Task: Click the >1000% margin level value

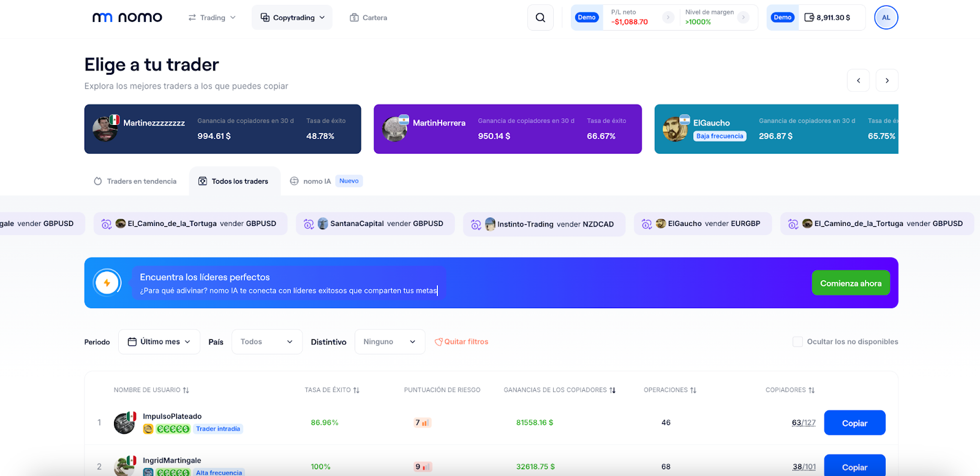Action: click(698, 22)
